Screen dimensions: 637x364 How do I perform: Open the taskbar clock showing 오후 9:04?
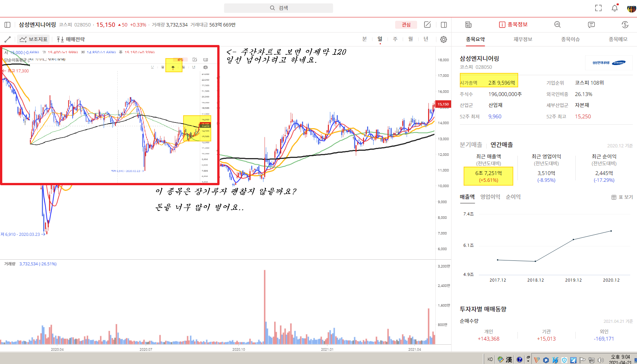tap(620, 359)
